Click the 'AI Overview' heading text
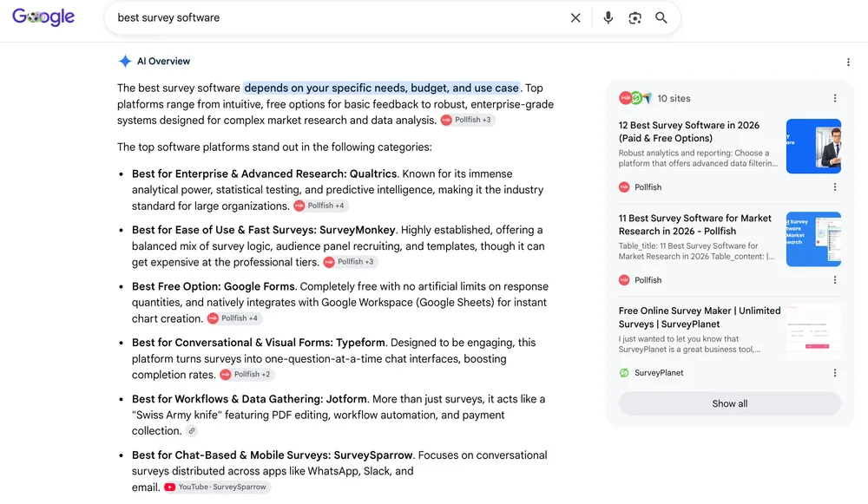This screenshot has height=504, width=868. (163, 62)
